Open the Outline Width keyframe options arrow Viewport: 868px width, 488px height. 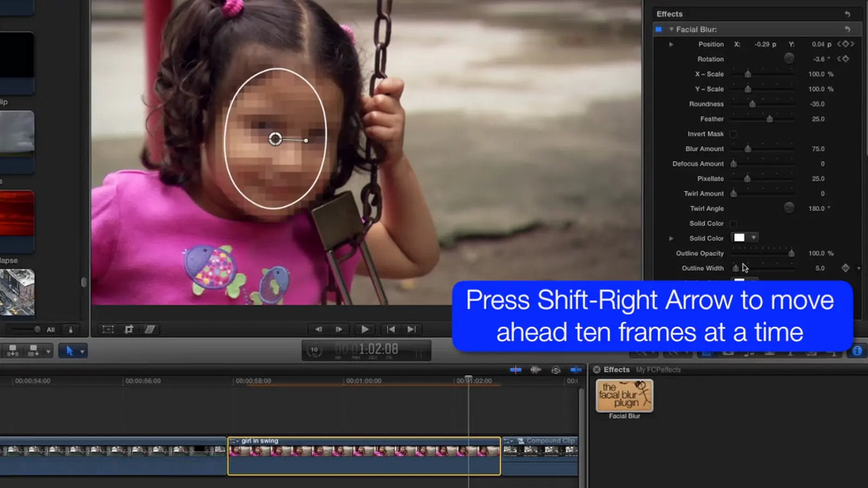pos(859,268)
